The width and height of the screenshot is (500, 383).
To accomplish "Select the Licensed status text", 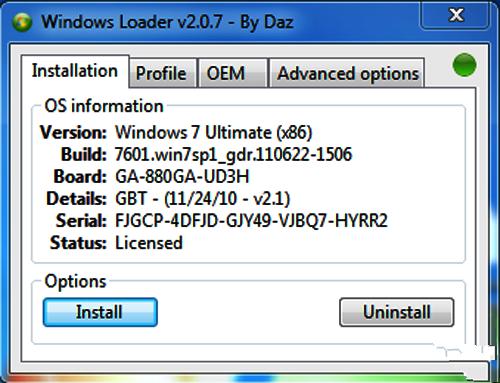I will 149,243.
